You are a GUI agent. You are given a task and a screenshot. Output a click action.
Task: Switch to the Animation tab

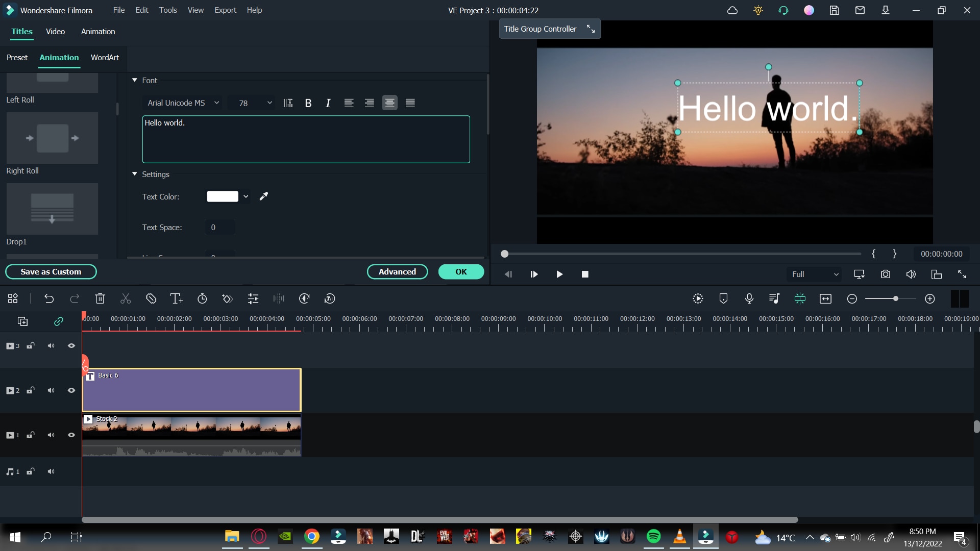click(x=59, y=57)
